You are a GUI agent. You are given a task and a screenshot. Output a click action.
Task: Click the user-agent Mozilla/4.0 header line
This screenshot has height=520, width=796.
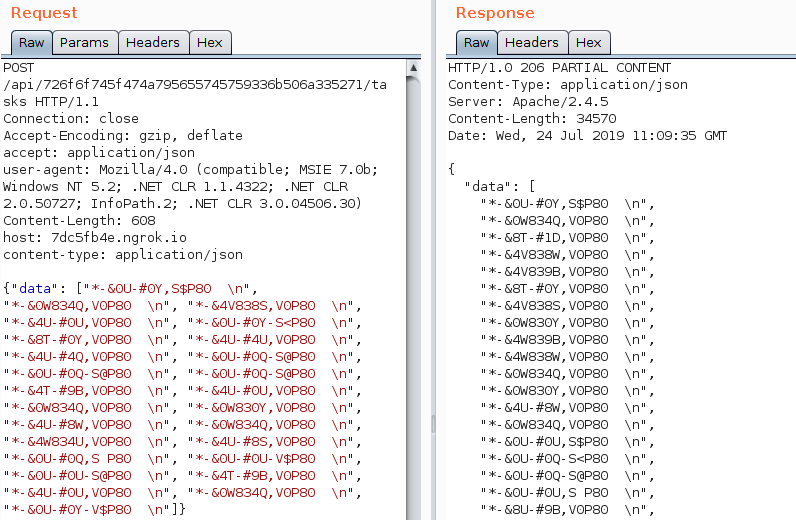[188, 169]
